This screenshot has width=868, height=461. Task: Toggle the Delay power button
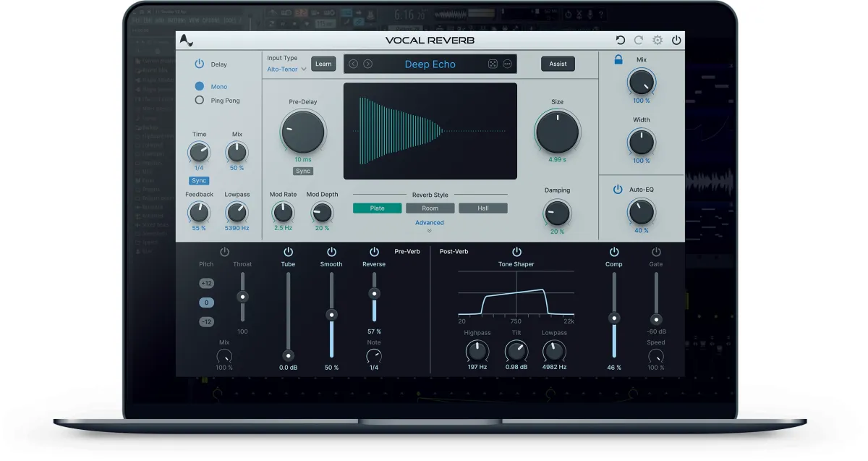click(x=199, y=64)
